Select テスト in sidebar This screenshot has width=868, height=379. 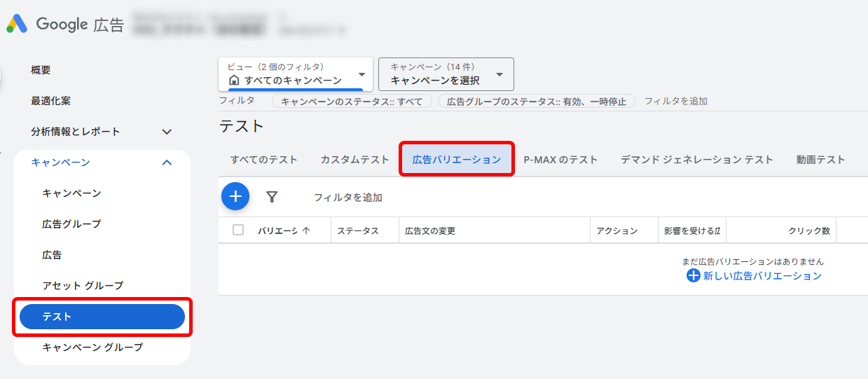(x=102, y=317)
